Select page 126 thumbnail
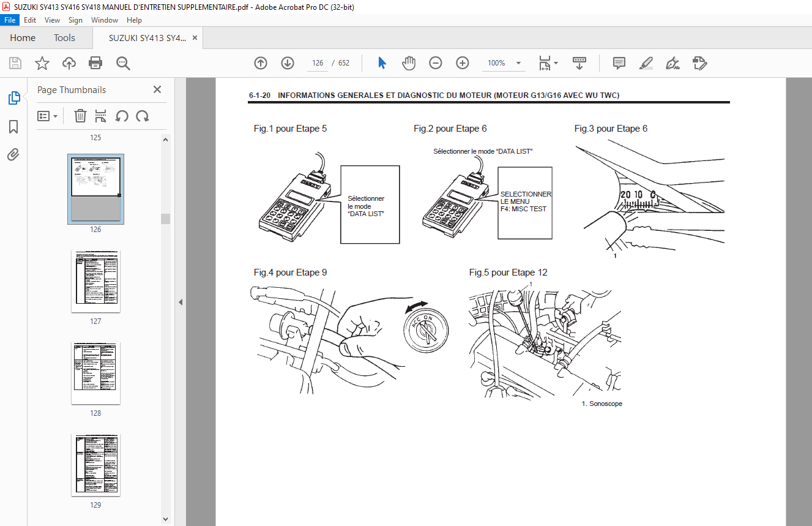Image resolution: width=812 pixels, height=526 pixels. click(x=95, y=189)
